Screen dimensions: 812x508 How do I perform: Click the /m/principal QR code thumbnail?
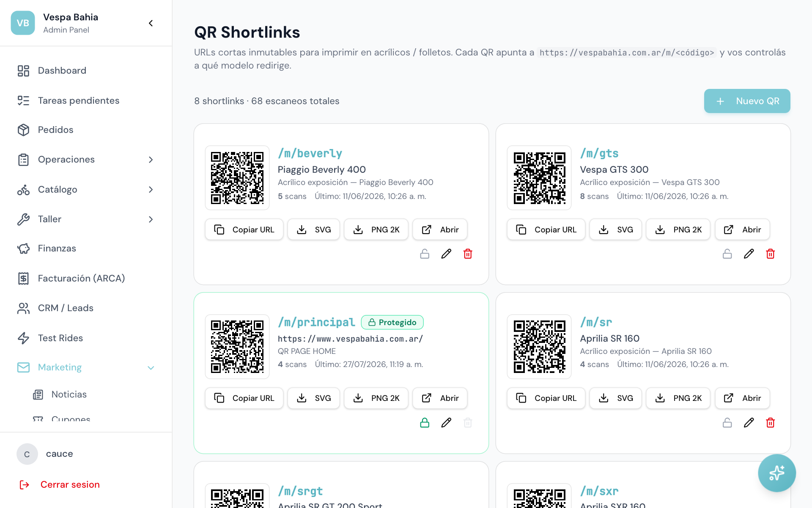pyautogui.click(x=237, y=346)
